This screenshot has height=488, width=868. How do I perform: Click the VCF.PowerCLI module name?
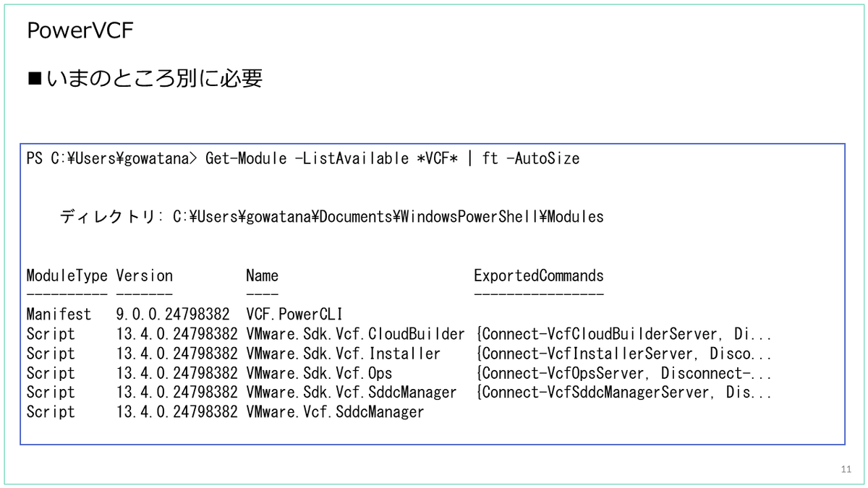point(294,314)
